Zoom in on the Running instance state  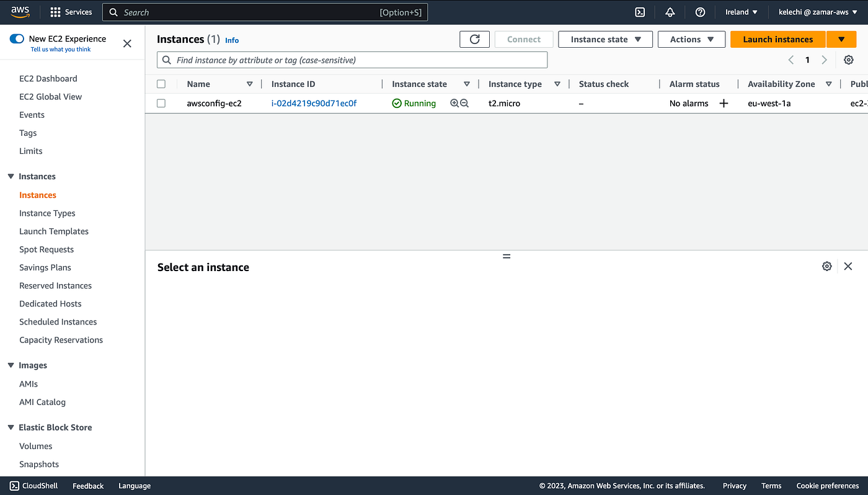pos(454,103)
